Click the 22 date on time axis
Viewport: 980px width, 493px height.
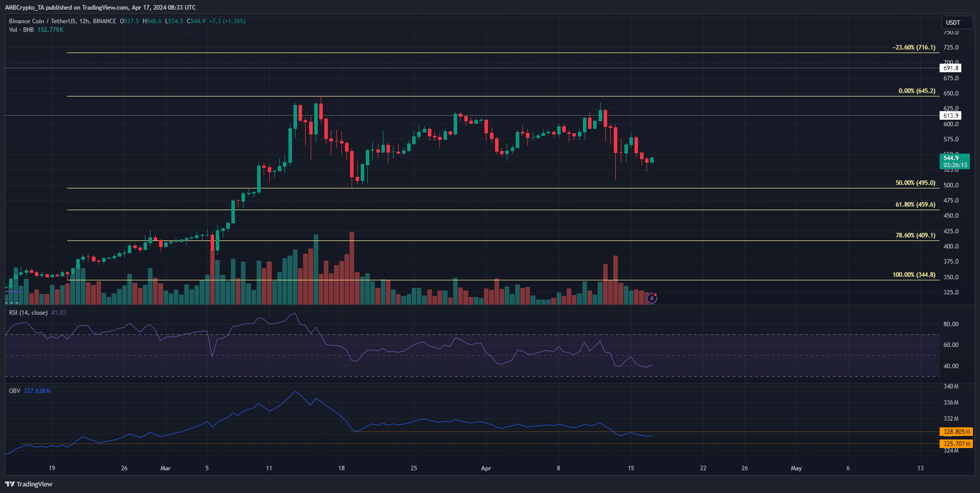(703, 468)
